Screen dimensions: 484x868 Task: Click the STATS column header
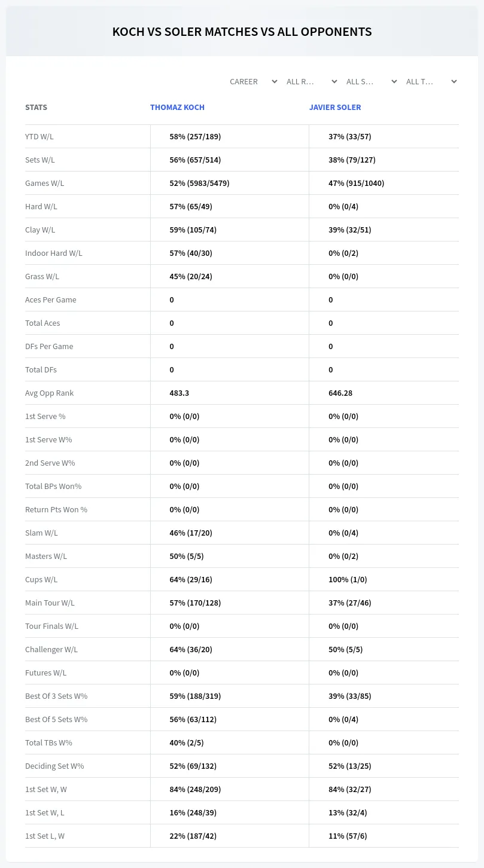[36, 108]
